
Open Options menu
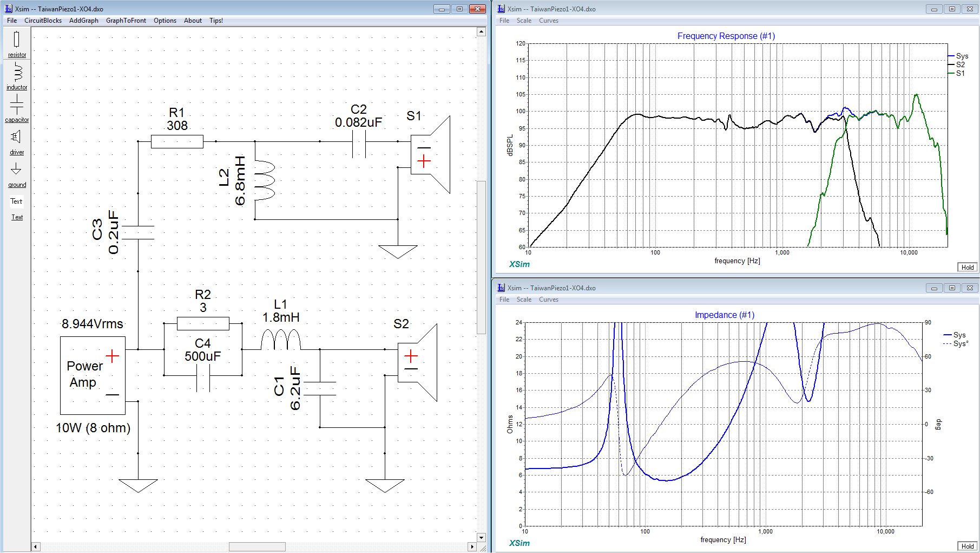(165, 21)
